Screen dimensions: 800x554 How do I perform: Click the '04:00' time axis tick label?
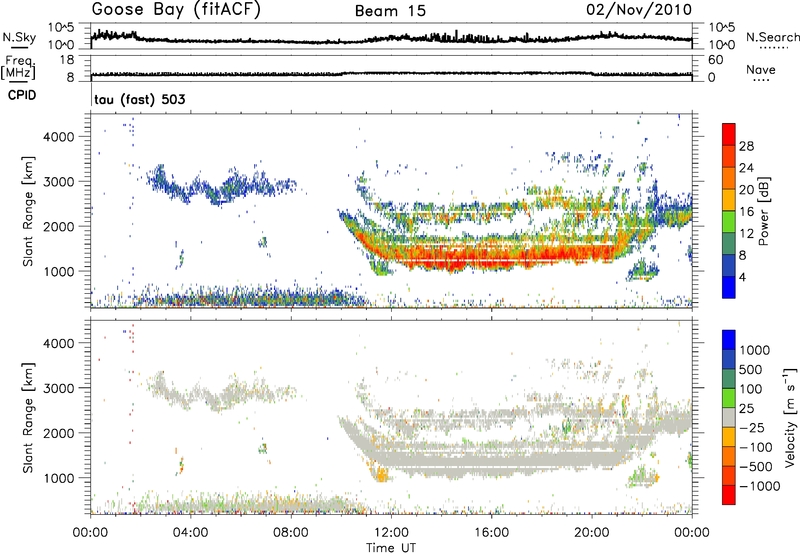pos(191,533)
